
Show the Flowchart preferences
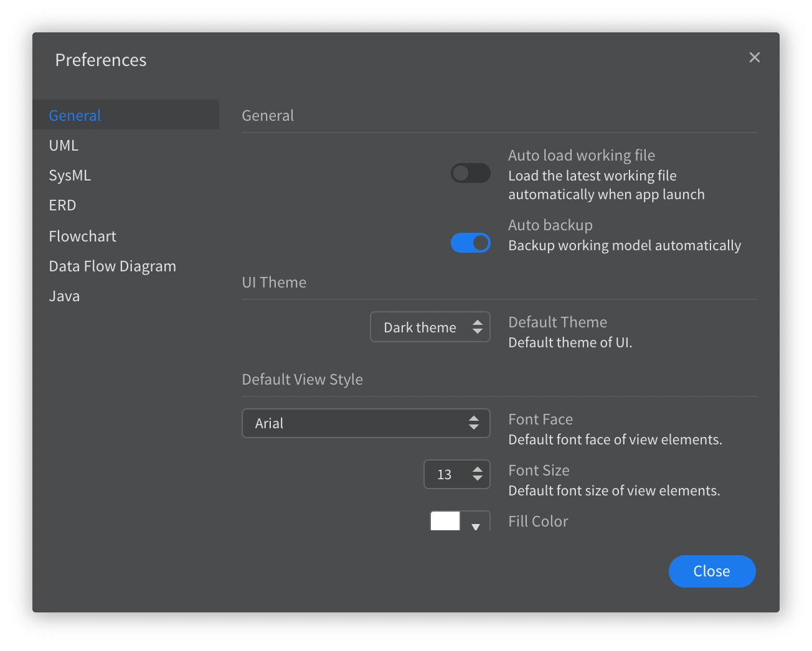(82, 237)
